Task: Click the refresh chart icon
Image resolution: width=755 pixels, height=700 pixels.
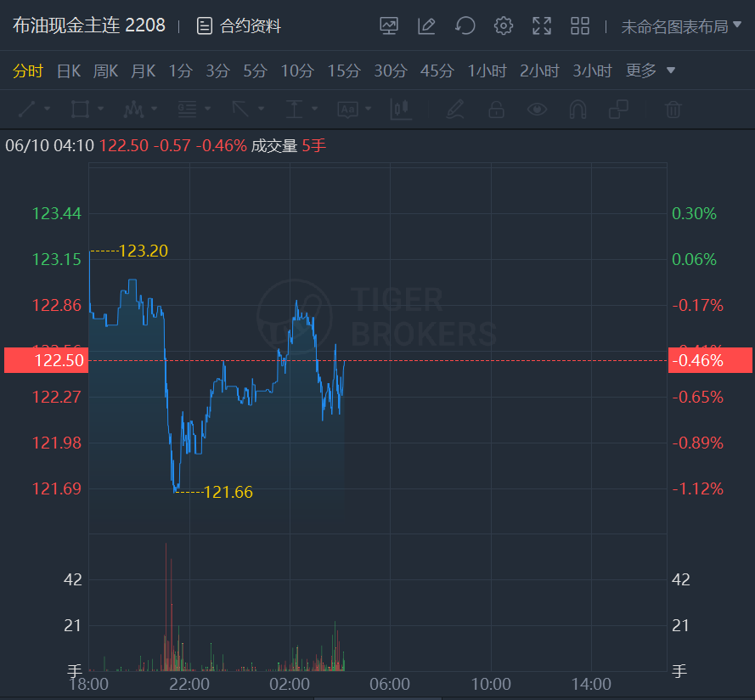Action: [465, 25]
